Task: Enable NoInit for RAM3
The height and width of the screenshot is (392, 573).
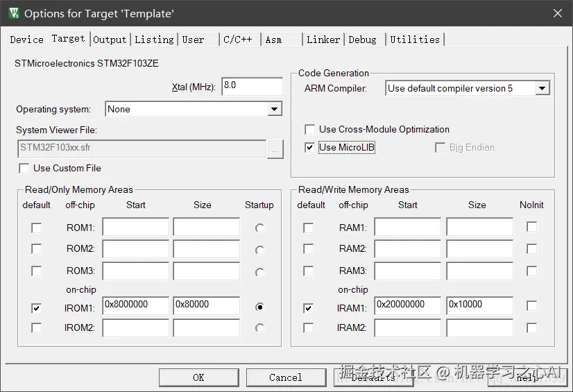Action: pos(531,271)
